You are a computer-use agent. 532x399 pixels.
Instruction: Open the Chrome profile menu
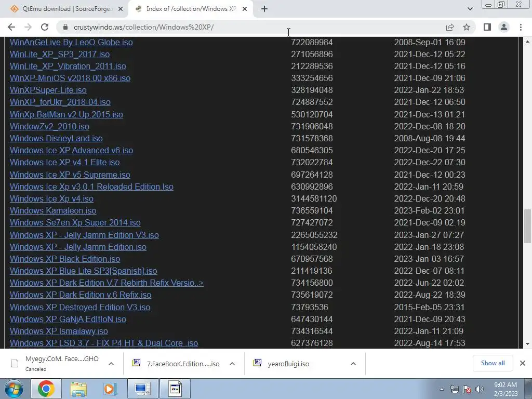(504, 27)
